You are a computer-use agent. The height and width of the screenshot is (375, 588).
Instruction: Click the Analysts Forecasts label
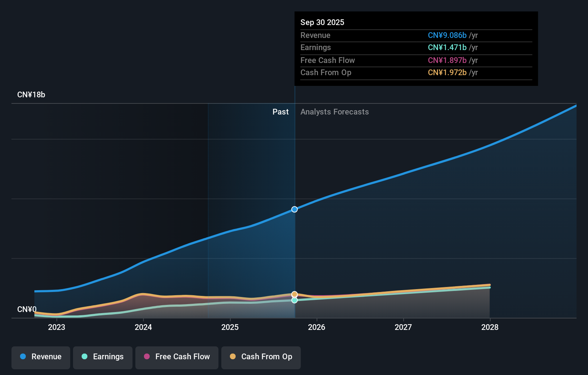tap(334, 112)
